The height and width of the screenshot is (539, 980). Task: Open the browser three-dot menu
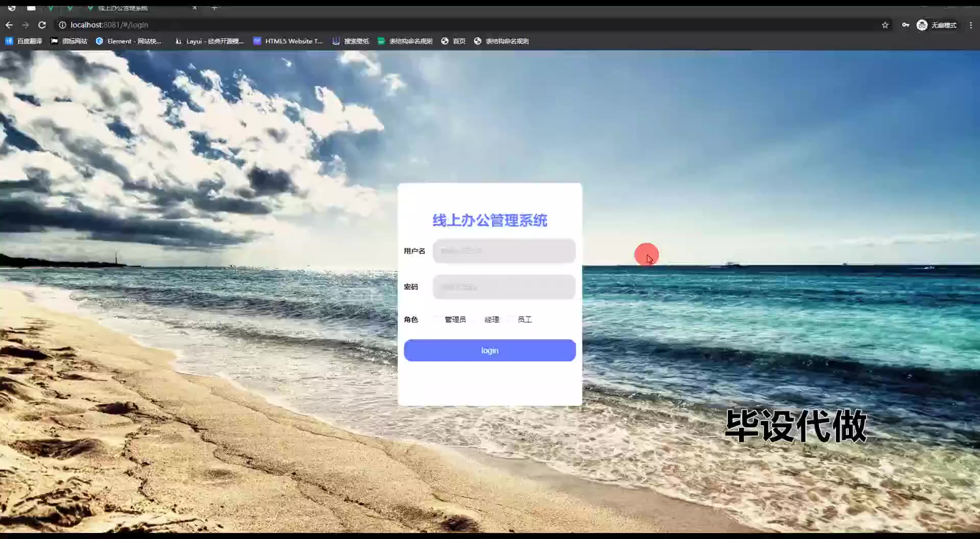(x=971, y=25)
